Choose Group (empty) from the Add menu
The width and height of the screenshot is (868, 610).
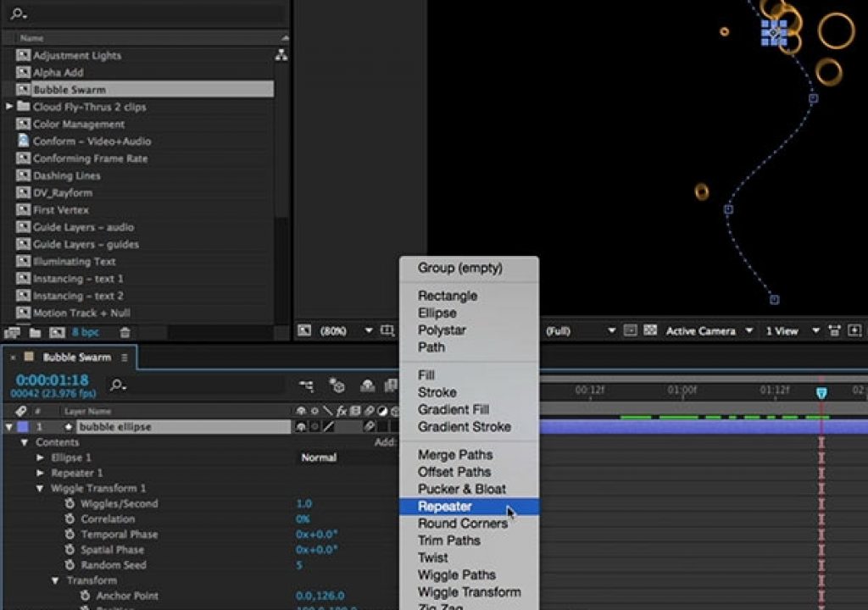click(x=469, y=268)
